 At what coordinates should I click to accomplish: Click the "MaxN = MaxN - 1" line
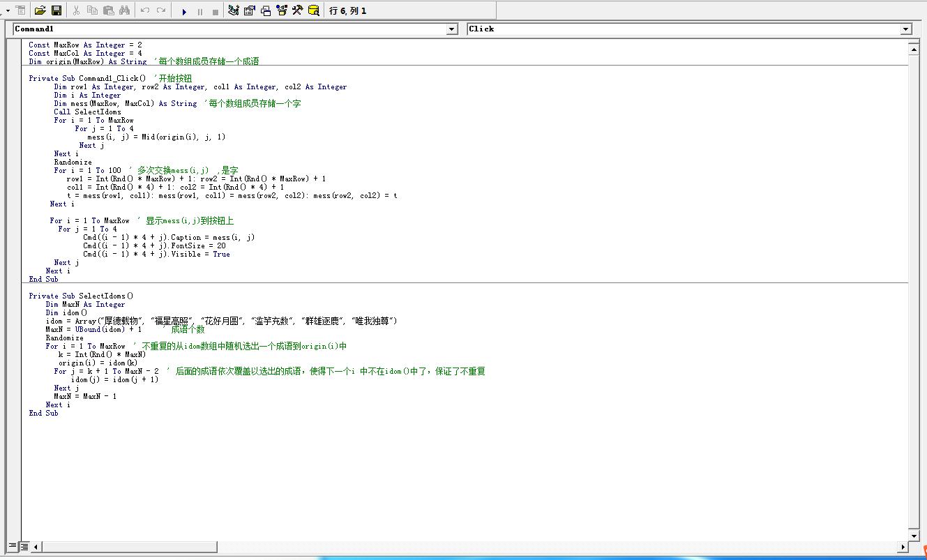pyautogui.click(x=85, y=396)
